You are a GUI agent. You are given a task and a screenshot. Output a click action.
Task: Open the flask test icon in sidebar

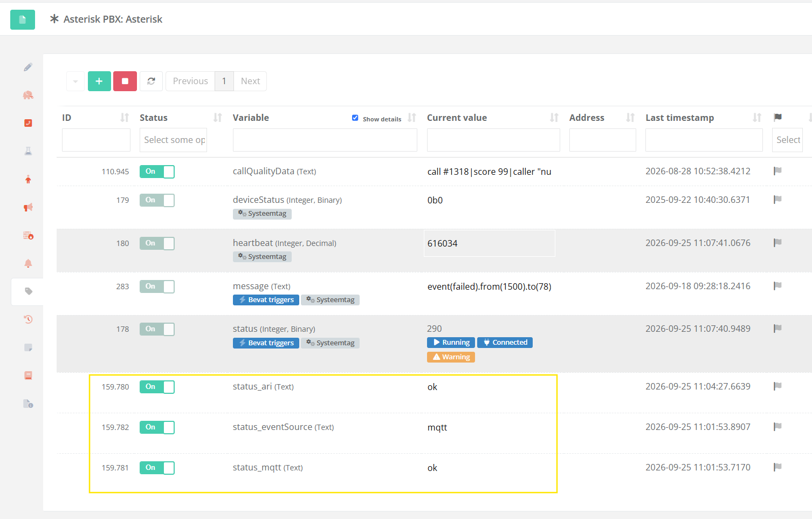(x=28, y=151)
